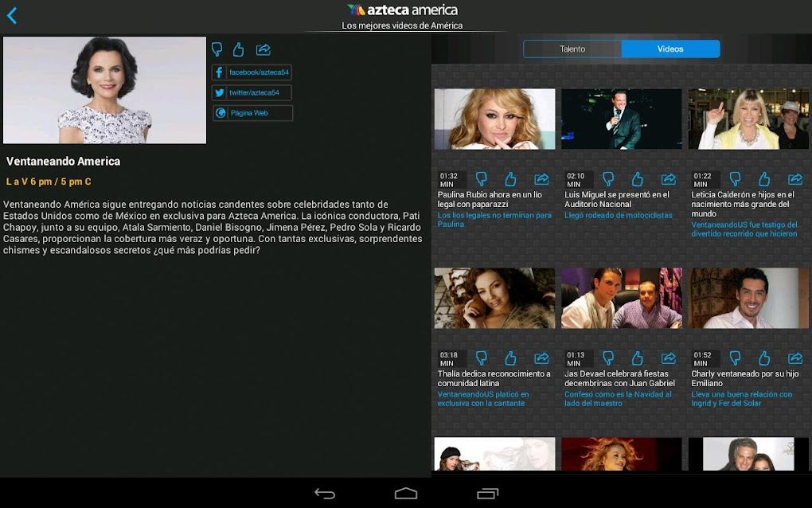Thumbs up the Paulina Rubio video
Image resolution: width=812 pixels, height=508 pixels.
[x=510, y=179]
